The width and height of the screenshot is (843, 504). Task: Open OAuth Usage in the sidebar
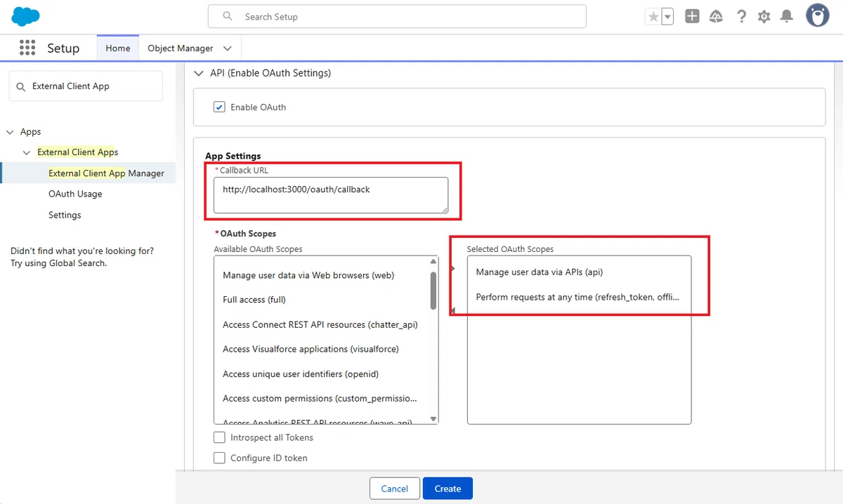tap(75, 194)
